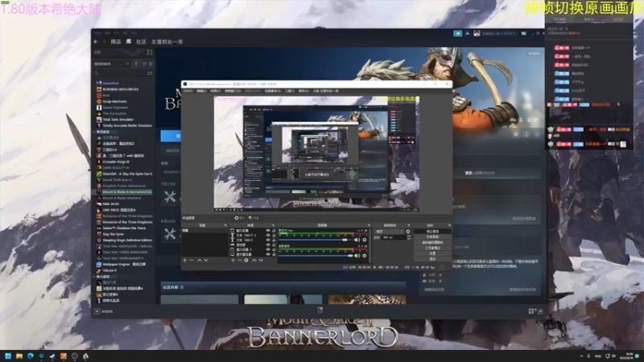Screen dimensions: 644x362
Task: Toggle visibility of 显示器采集 source
Action: click(x=268, y=254)
